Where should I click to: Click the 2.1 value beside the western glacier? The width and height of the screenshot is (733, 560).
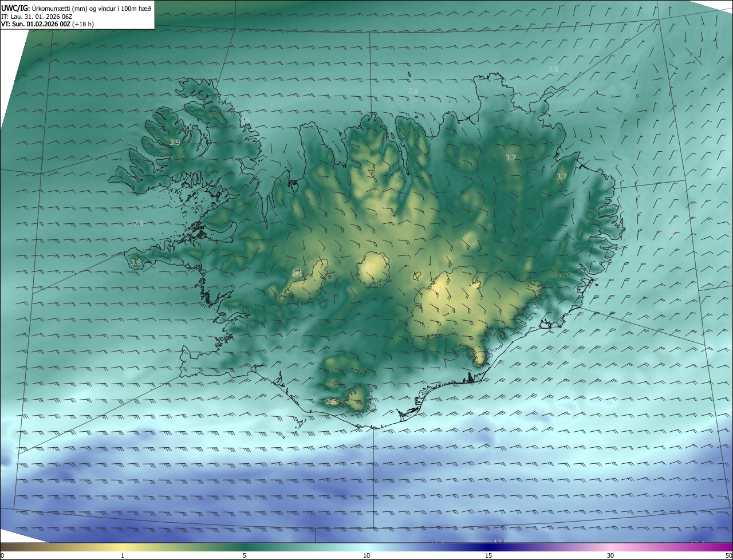pos(297,273)
